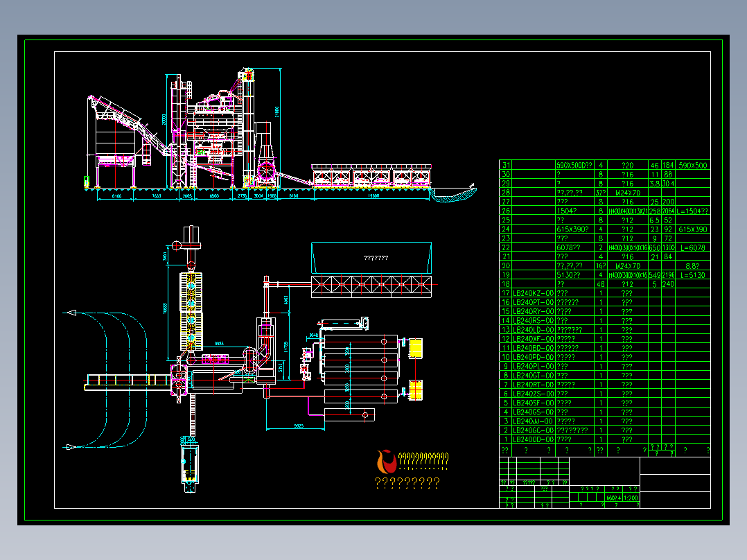Select the 615X390 note in row 24
Image resolution: width=747 pixels, height=560 pixels.
(693, 229)
